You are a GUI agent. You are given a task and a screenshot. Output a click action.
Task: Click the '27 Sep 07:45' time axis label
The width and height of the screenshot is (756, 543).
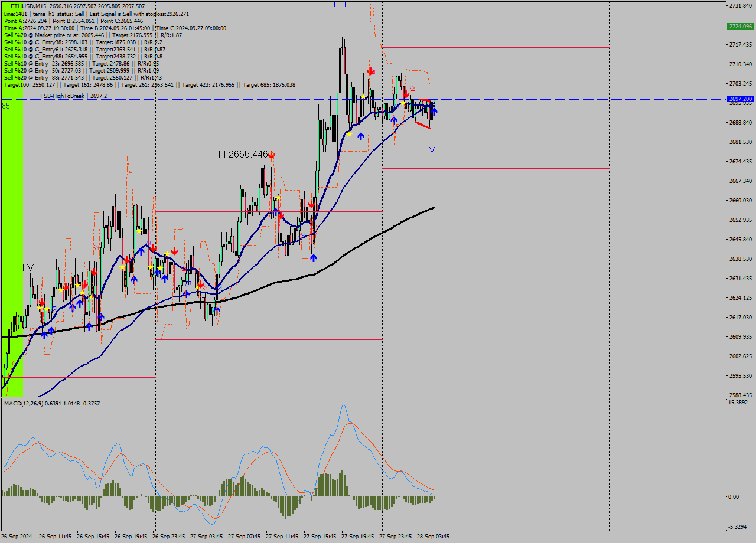[244, 537]
